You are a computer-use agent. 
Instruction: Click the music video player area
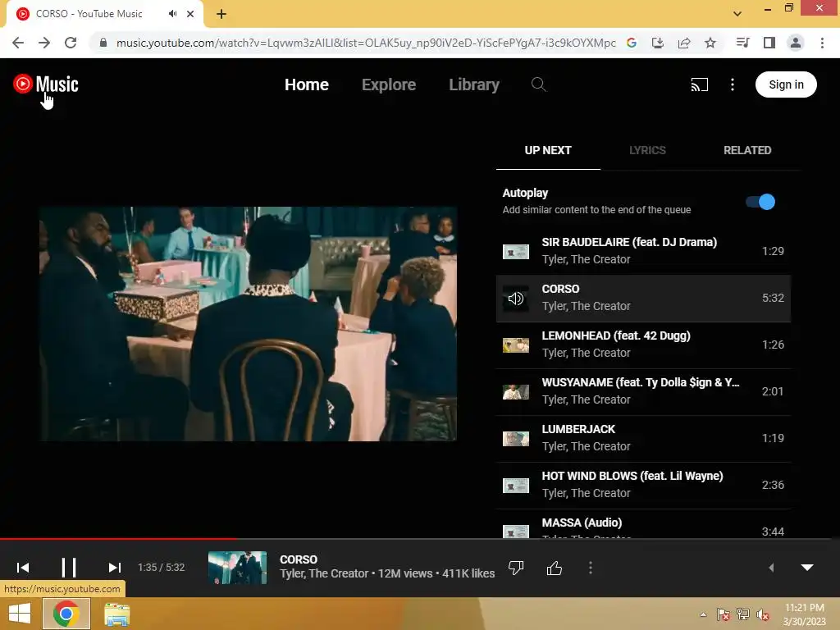248,324
